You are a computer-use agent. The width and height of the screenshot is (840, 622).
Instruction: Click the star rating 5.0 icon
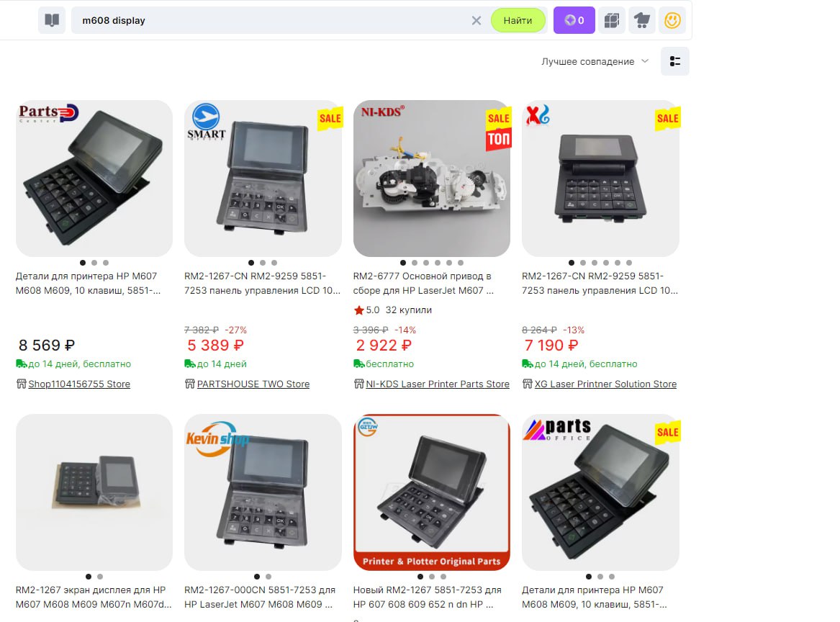coord(359,310)
